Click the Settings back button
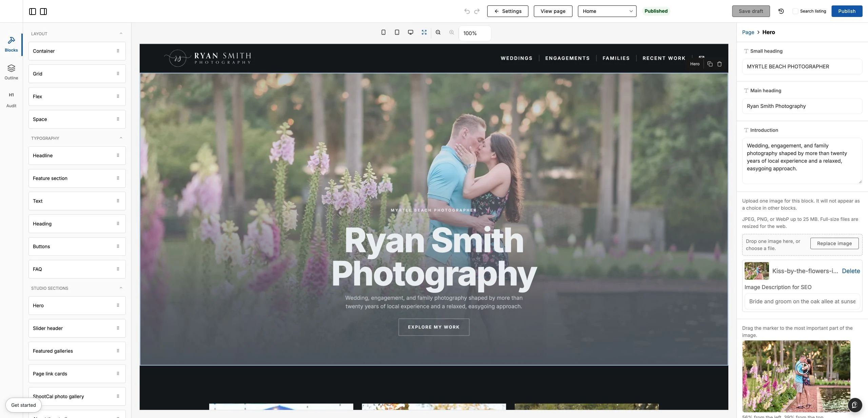The height and width of the screenshot is (418, 868). pyautogui.click(x=508, y=11)
